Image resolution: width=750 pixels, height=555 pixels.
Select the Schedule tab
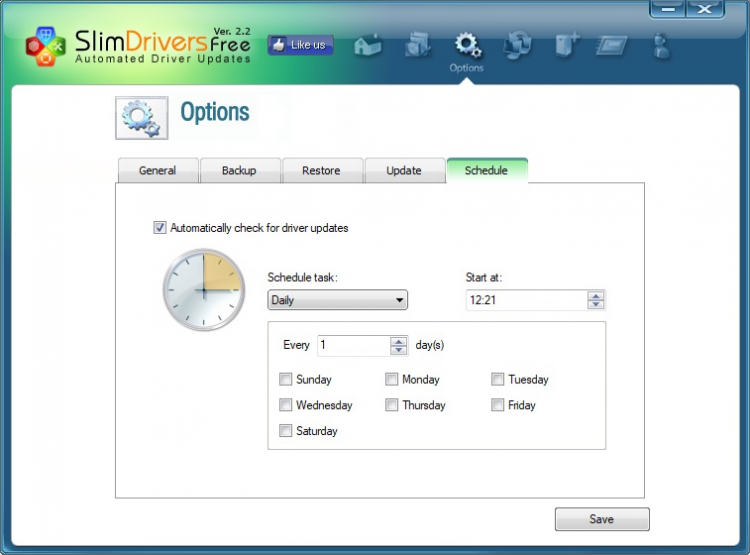[x=487, y=170]
